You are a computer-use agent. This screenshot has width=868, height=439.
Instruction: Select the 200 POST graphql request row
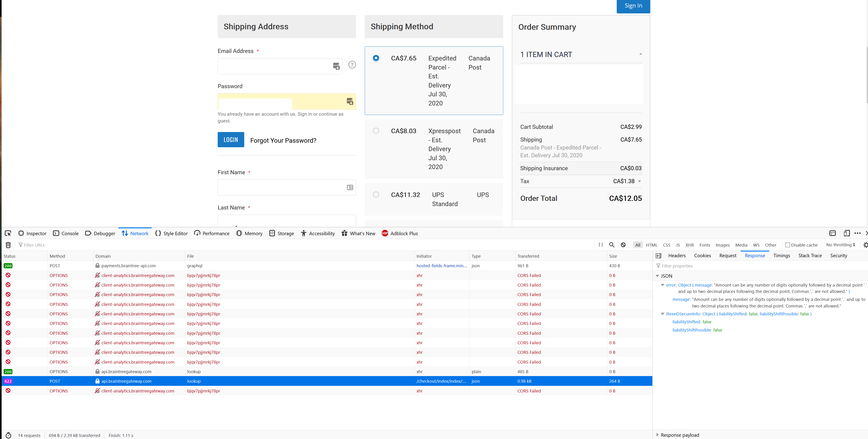[x=327, y=266]
